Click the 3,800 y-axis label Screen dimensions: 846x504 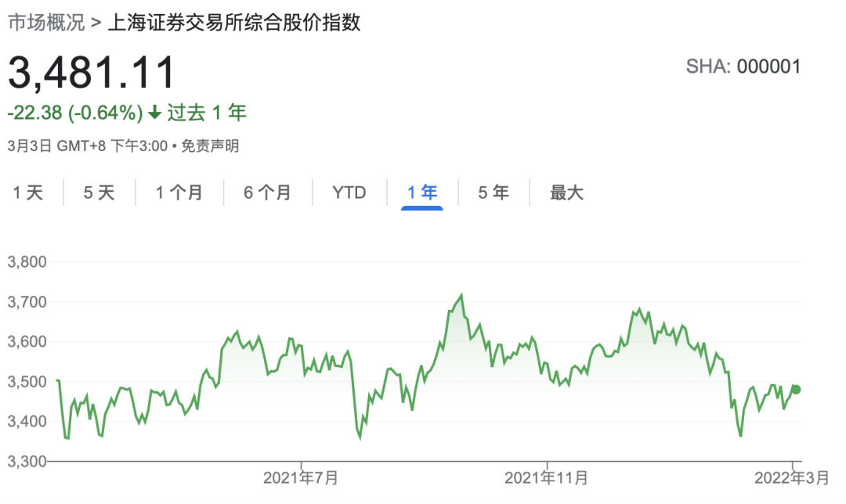[x=27, y=261]
